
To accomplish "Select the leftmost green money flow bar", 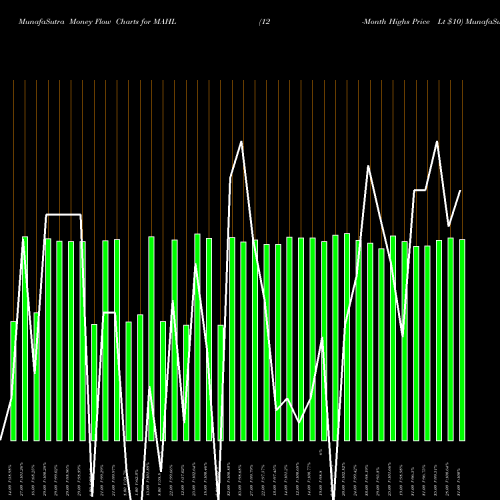I will coord(13,381).
